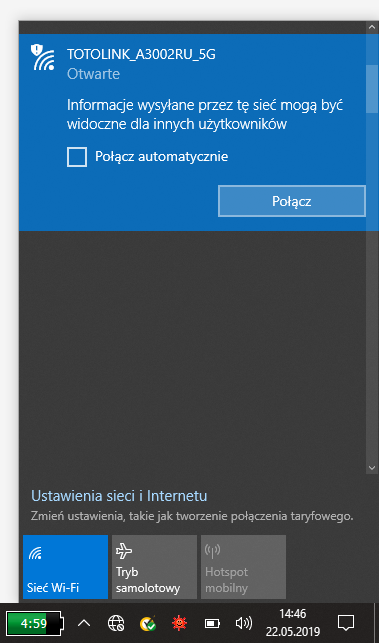Open the battery status tray icon
Screen dimensions: 379x643
tap(212, 624)
